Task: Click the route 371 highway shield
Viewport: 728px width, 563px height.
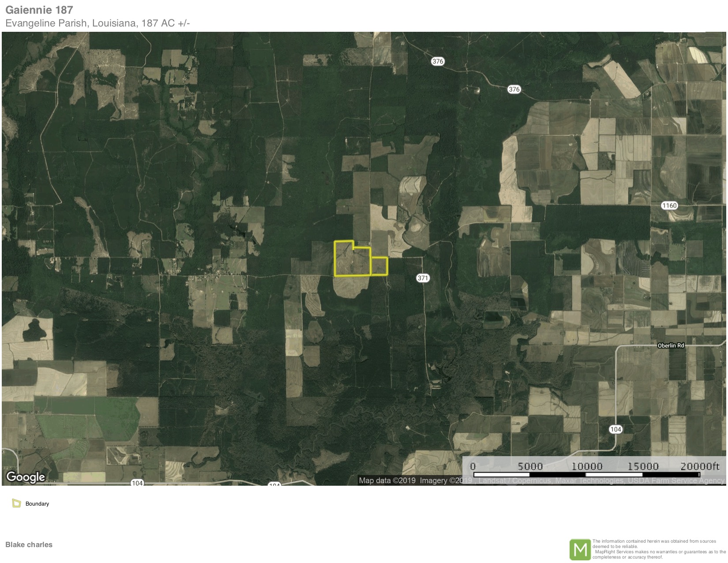Action: coord(423,278)
